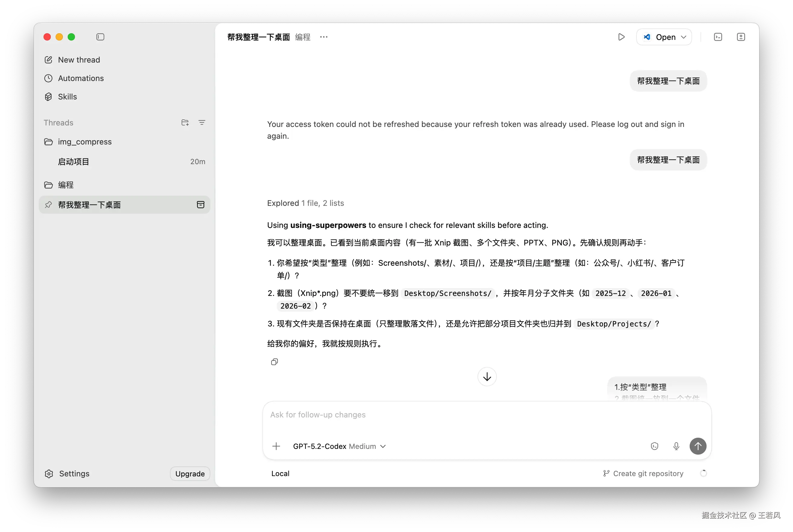Viewport: 793px width, 532px height.
Task: Click the Run play icon in header
Action: [621, 37]
